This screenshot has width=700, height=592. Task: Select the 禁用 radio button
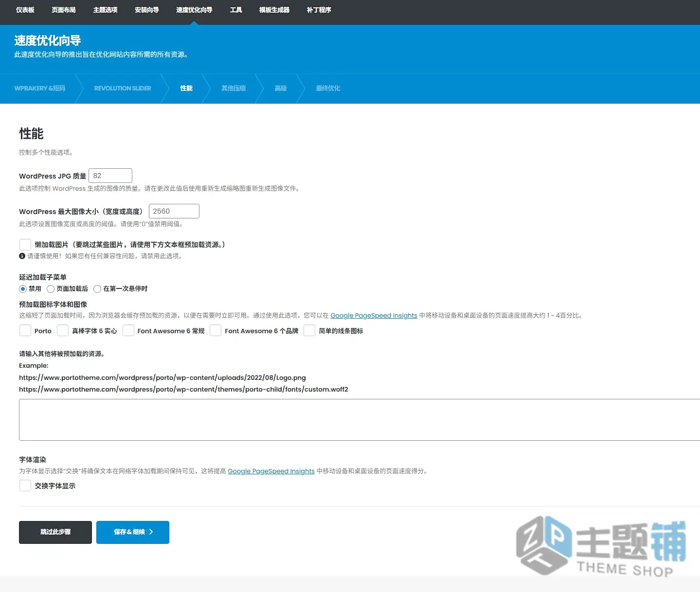pyautogui.click(x=23, y=289)
